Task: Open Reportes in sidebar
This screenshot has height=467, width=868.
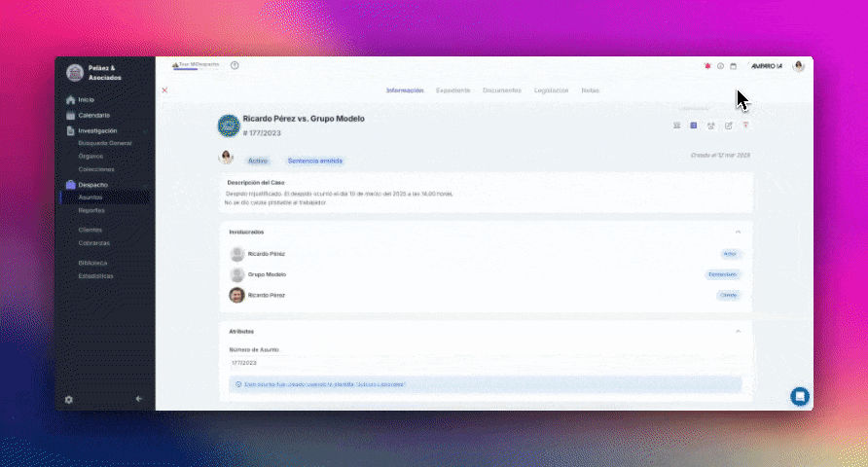Action: (x=91, y=210)
